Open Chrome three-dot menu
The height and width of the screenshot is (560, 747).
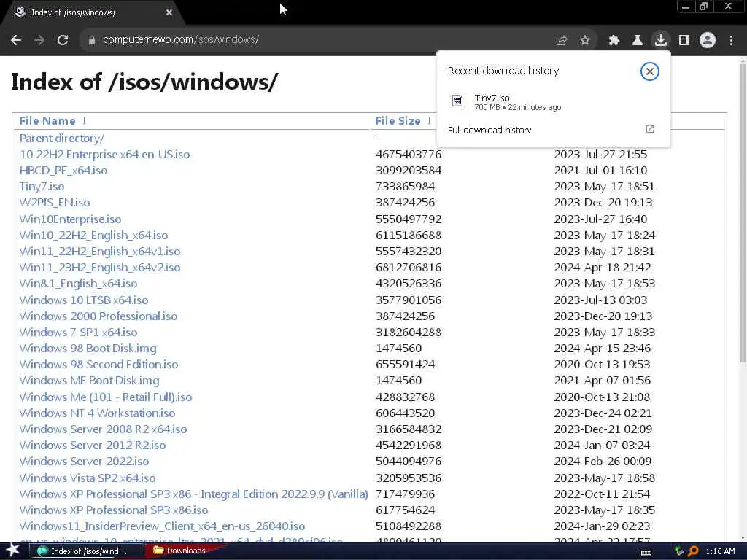click(731, 41)
